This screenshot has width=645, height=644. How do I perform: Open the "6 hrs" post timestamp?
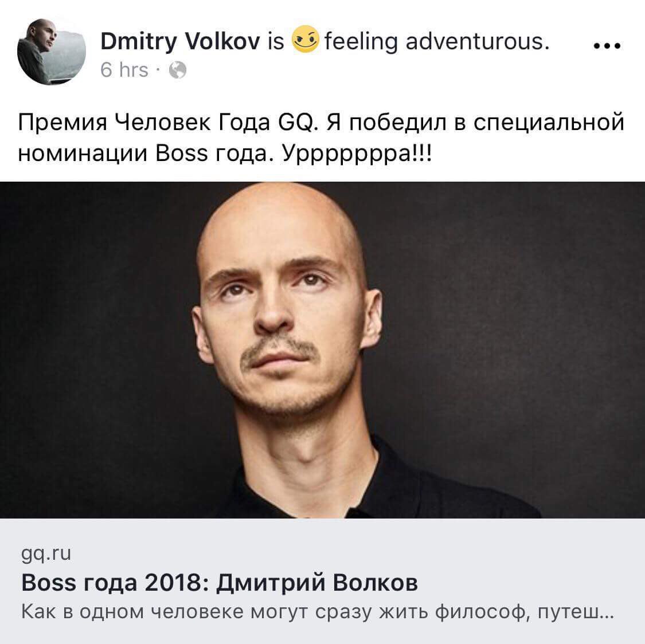tap(124, 69)
